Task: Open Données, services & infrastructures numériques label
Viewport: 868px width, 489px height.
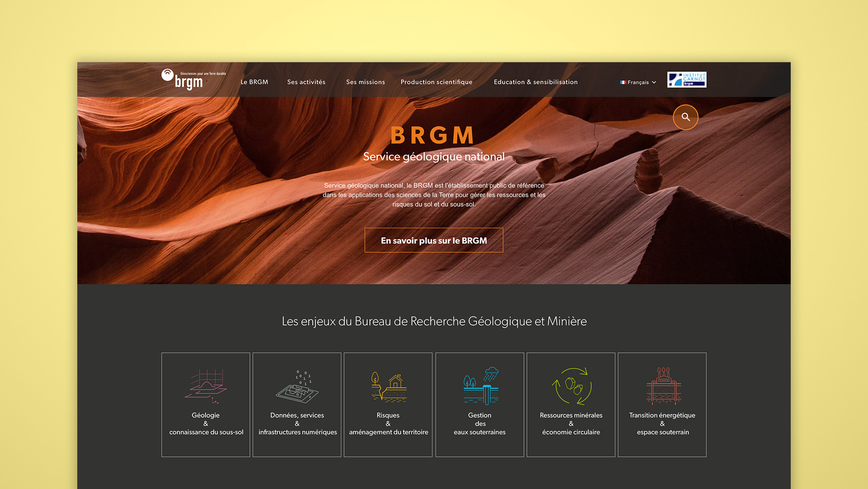Action: click(x=298, y=423)
